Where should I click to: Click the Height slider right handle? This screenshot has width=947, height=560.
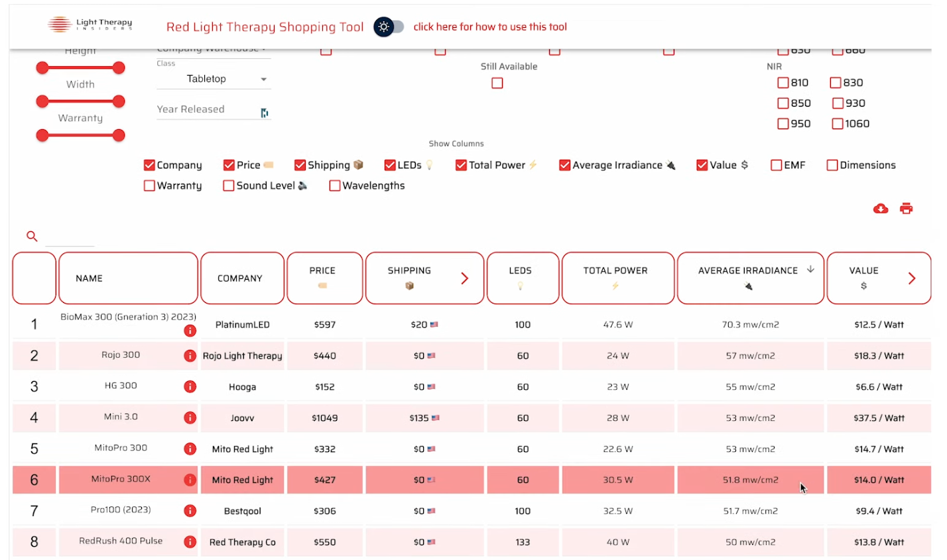coord(119,68)
